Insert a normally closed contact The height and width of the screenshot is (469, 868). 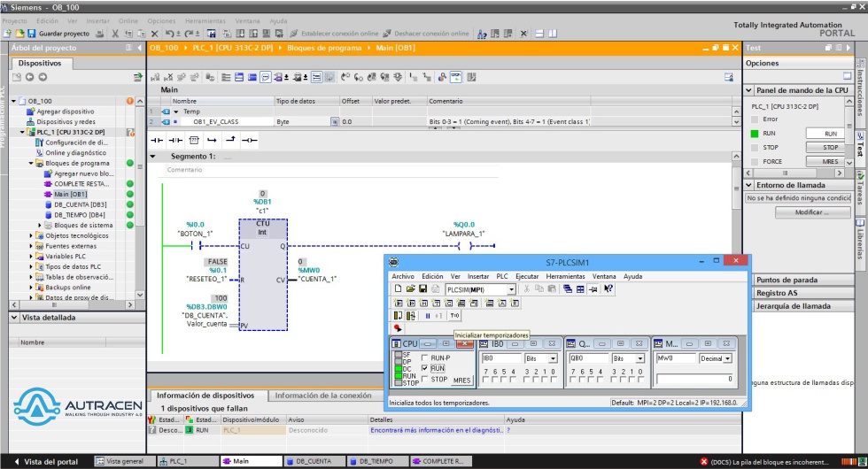[175, 140]
